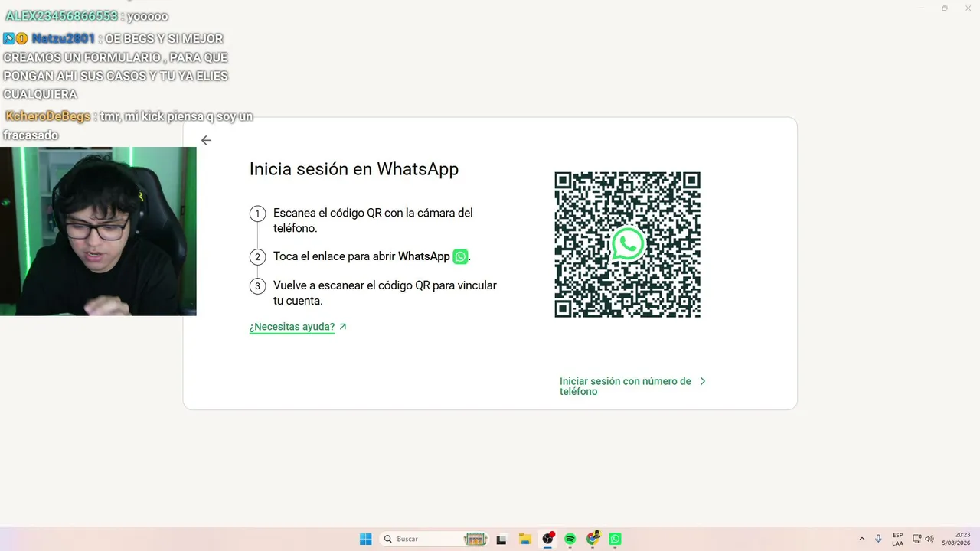980x551 pixels.
Task: Click text Escanea el código QR instruction
Action: pyautogui.click(x=373, y=220)
